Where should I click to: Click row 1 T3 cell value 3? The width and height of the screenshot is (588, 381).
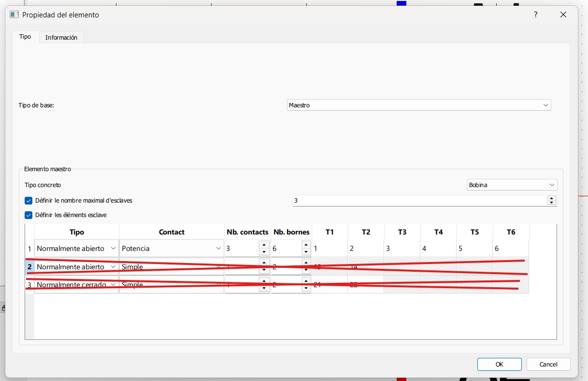point(402,249)
